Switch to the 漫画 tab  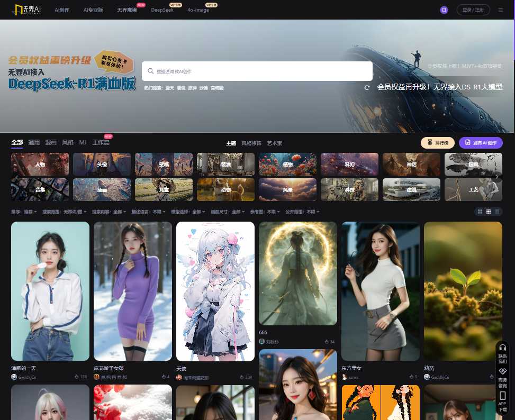(x=50, y=142)
